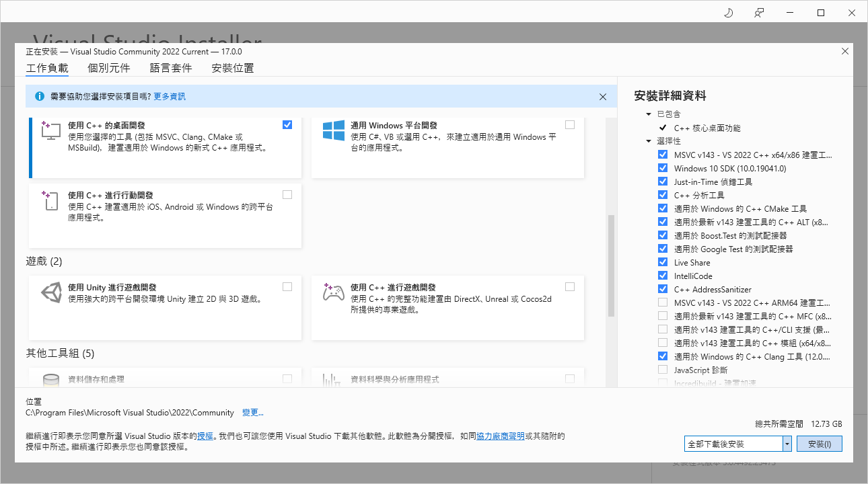This screenshot has width=868, height=484.
Task: Click the 資料儲存和處理 database icon
Action: (51, 380)
